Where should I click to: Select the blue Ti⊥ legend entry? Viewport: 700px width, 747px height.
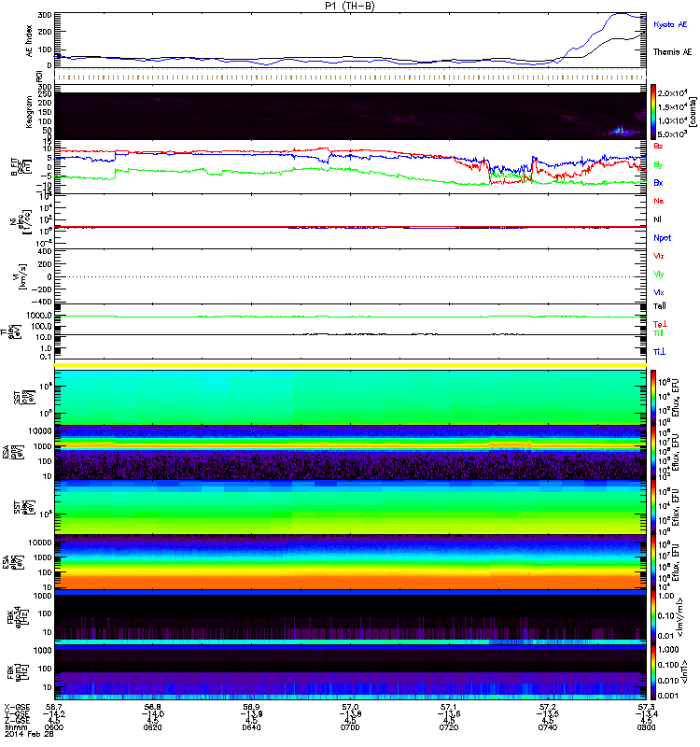pos(659,352)
